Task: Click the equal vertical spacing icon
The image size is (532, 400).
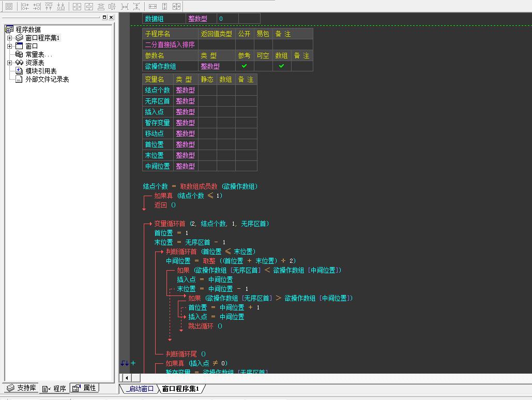Action: pyautogui.click(x=136, y=6)
